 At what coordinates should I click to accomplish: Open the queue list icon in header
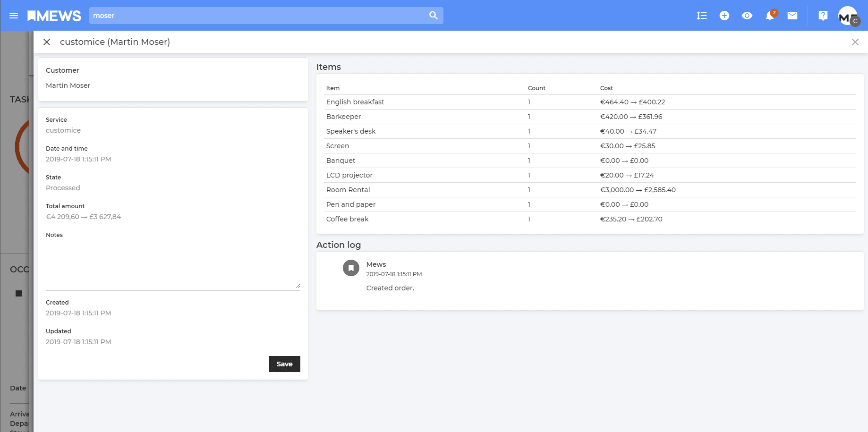701,16
